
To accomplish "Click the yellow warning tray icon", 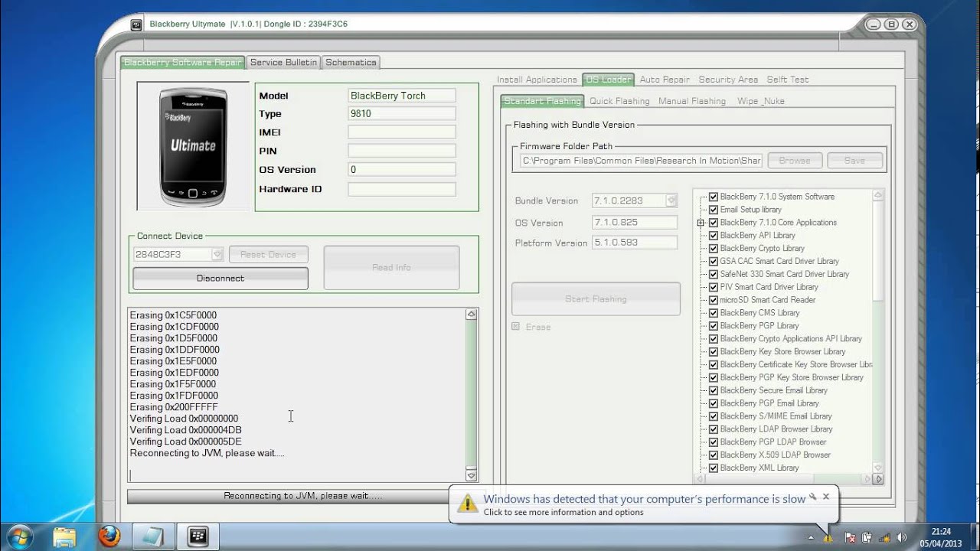I will pyautogui.click(x=828, y=537).
